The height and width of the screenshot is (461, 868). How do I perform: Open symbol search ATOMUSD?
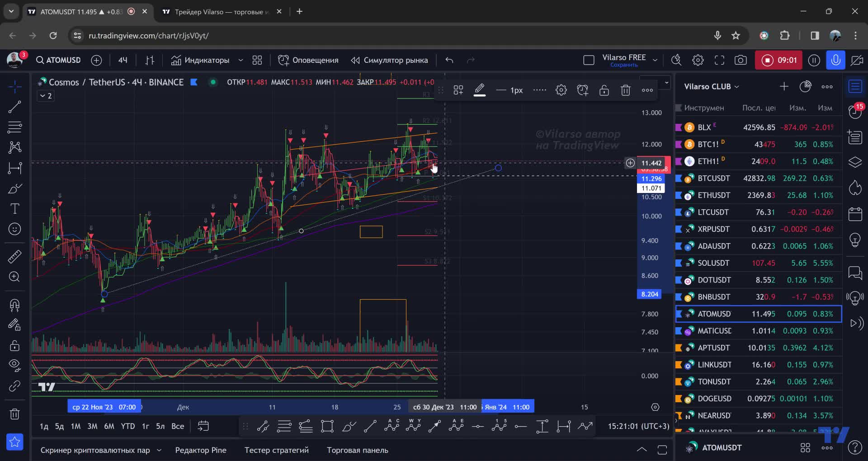[x=58, y=60]
